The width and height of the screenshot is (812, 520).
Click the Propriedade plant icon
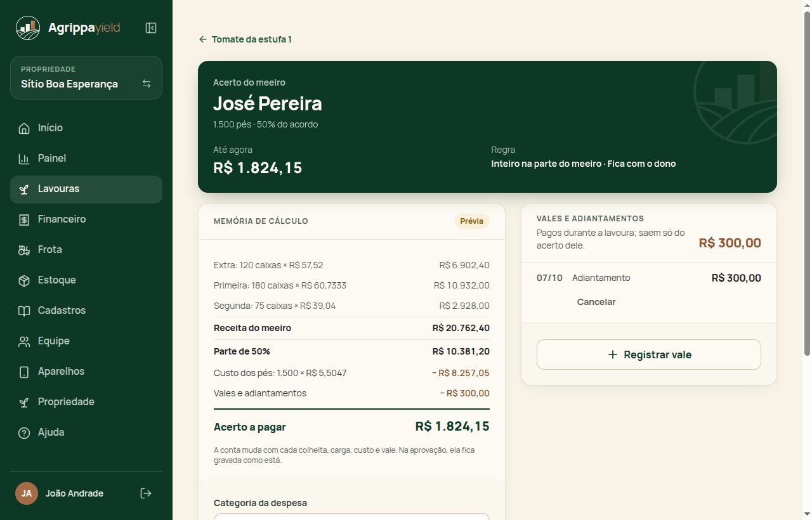[24, 402]
